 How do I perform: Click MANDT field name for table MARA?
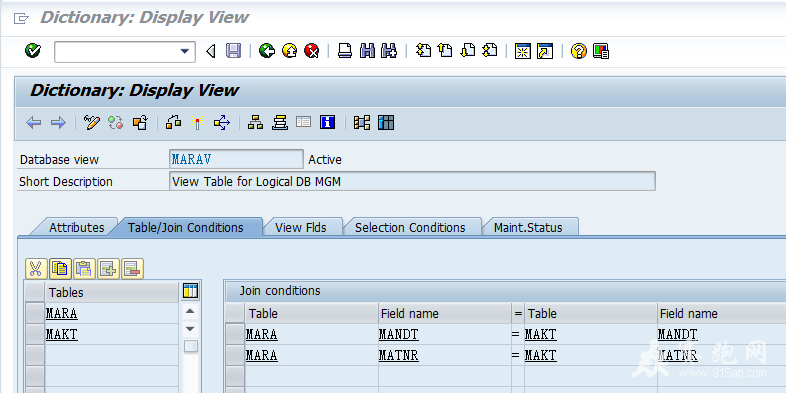point(399,334)
